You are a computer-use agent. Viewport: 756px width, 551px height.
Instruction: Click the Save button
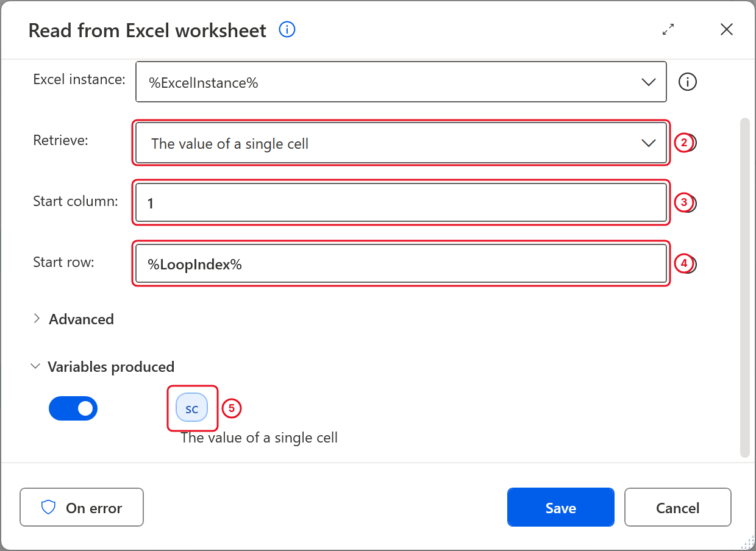pyautogui.click(x=560, y=508)
